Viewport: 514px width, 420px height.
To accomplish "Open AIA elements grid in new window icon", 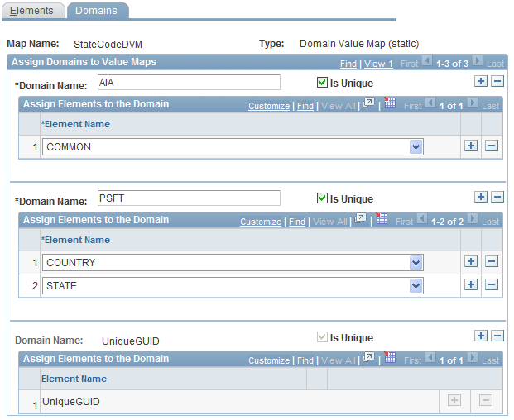I will [x=369, y=103].
